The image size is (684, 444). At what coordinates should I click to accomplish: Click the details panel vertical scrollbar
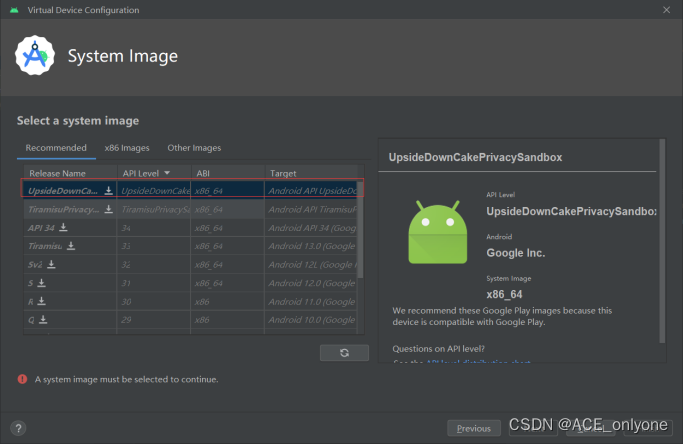[x=662, y=241]
